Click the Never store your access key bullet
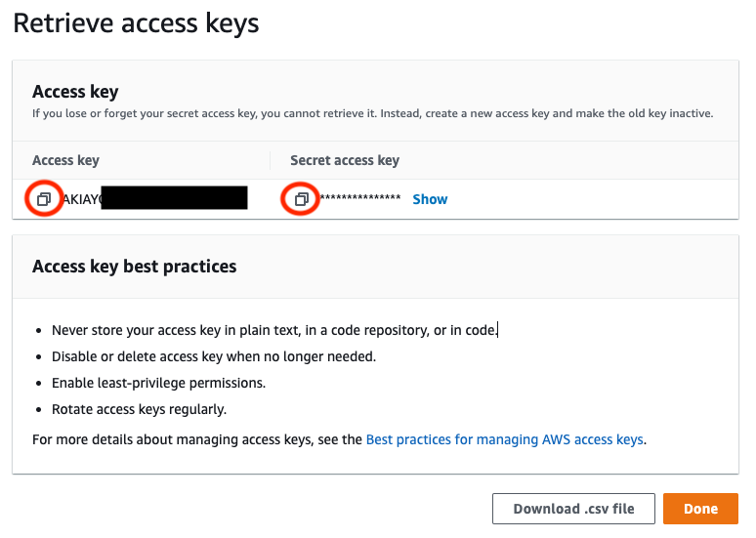The width and height of the screenshot is (756, 538). click(x=274, y=330)
